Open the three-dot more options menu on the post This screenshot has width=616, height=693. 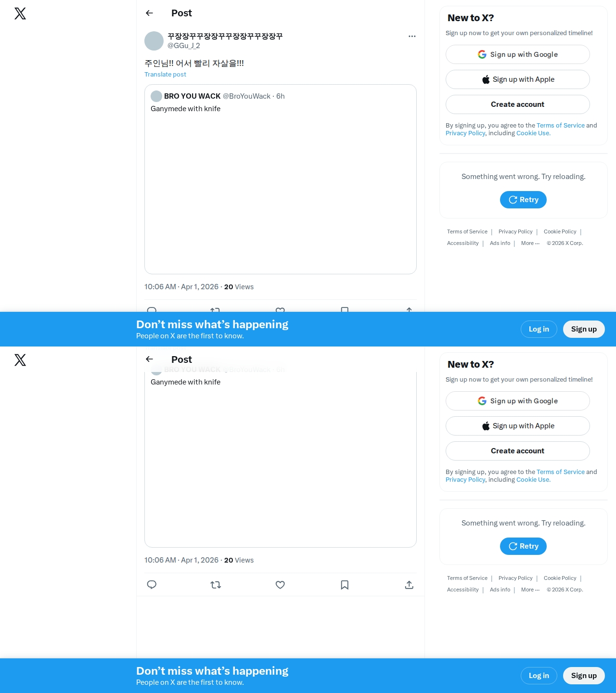pos(412,36)
